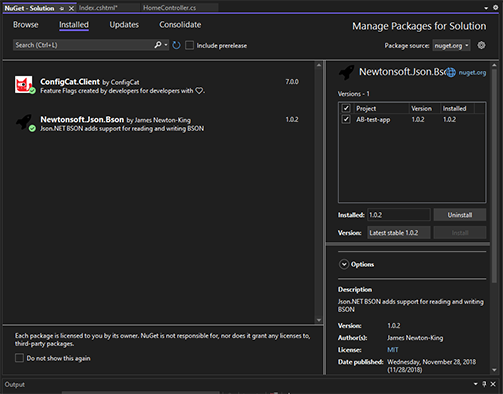Open the Version Latest stable dropdown
Viewport: 503px width, 394px height.
click(399, 233)
